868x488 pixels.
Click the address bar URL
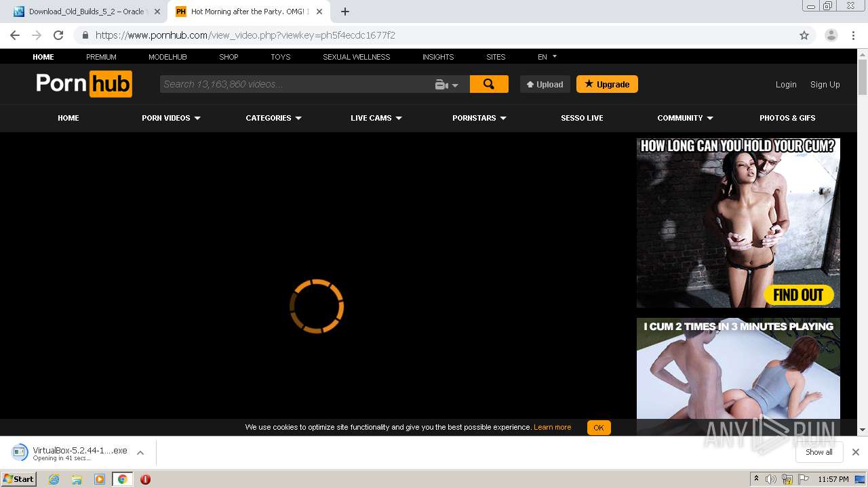tap(245, 35)
